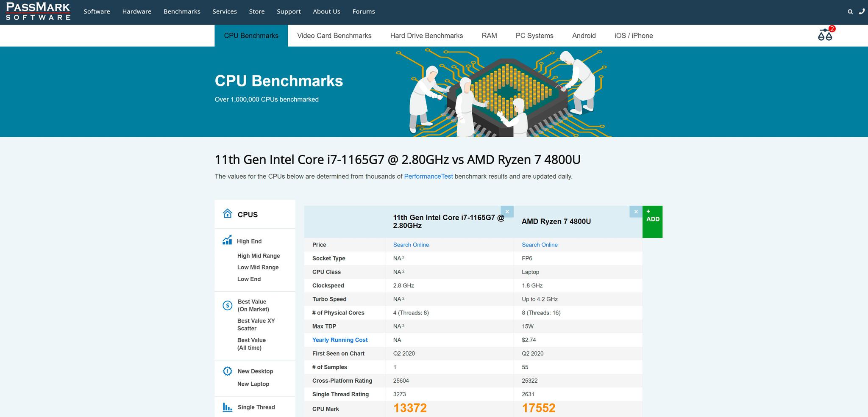This screenshot has height=417, width=868.
Task: Click the CPUS home icon in sidebar
Action: point(228,213)
